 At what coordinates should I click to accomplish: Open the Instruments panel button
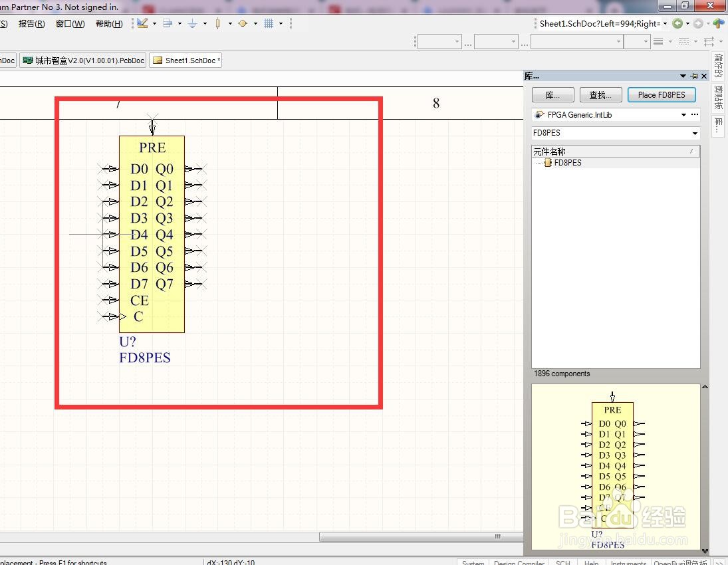628,562
